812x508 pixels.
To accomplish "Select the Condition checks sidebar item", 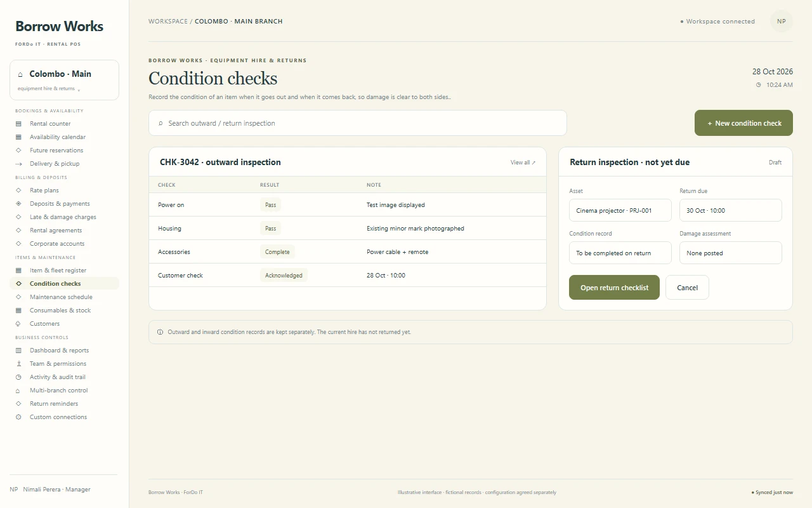I will click(64, 284).
